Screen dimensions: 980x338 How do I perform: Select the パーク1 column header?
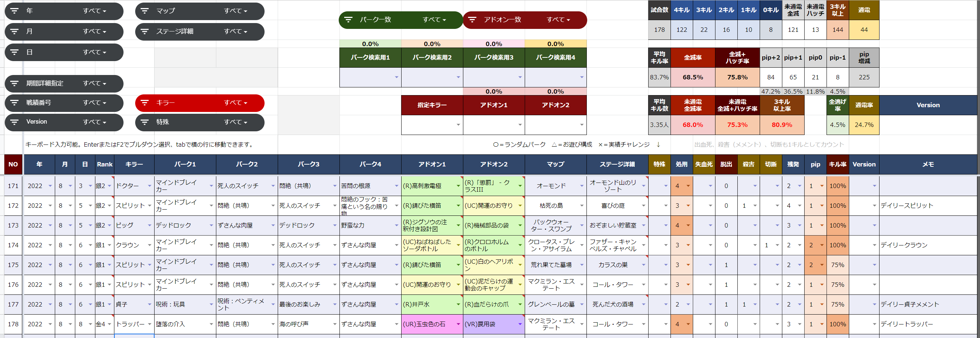(185, 164)
